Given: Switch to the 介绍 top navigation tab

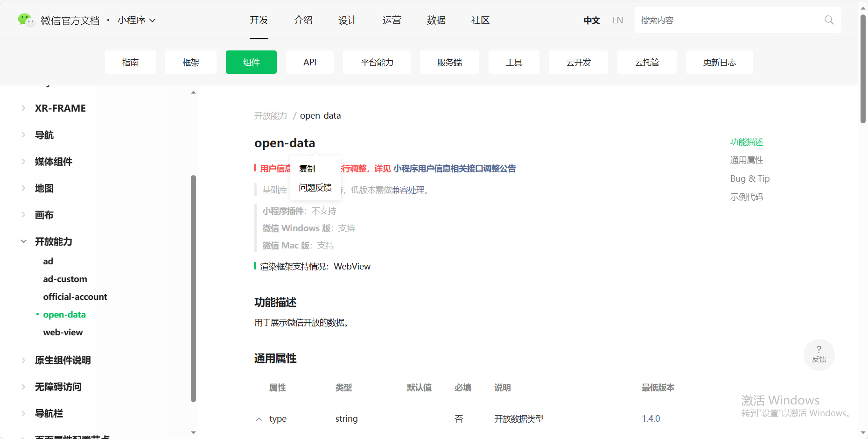Looking at the screenshot, I should click(303, 20).
